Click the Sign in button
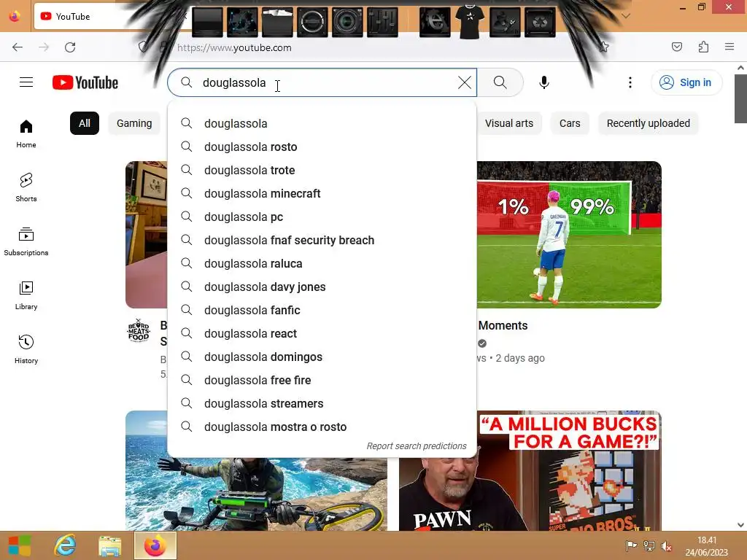 (686, 82)
